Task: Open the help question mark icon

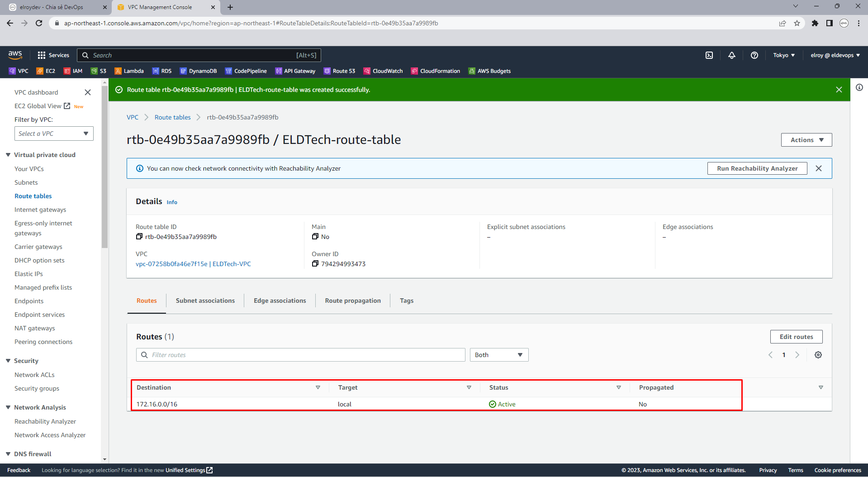Action: [x=754, y=55]
